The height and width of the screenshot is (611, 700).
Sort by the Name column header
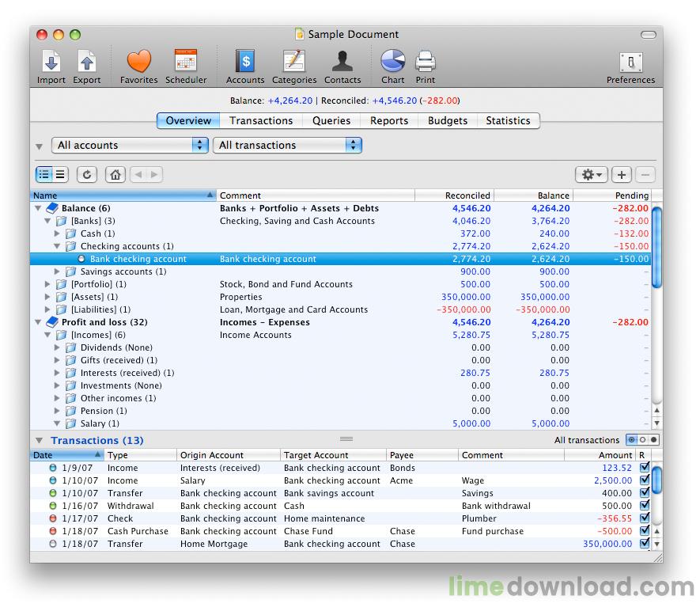123,195
